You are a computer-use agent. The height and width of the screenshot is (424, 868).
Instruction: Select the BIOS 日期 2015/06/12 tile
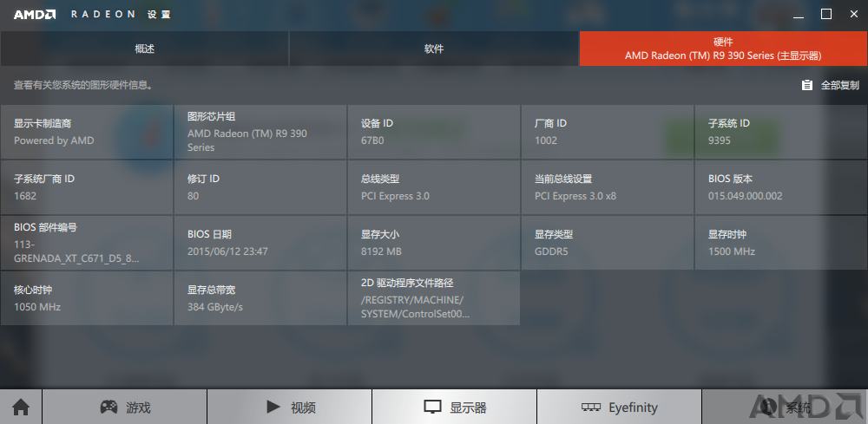[x=260, y=242]
